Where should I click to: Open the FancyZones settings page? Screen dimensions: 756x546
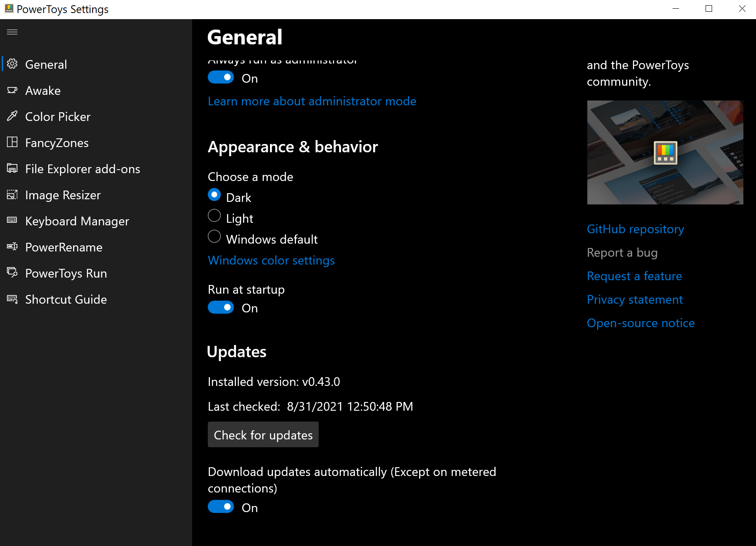point(96,143)
